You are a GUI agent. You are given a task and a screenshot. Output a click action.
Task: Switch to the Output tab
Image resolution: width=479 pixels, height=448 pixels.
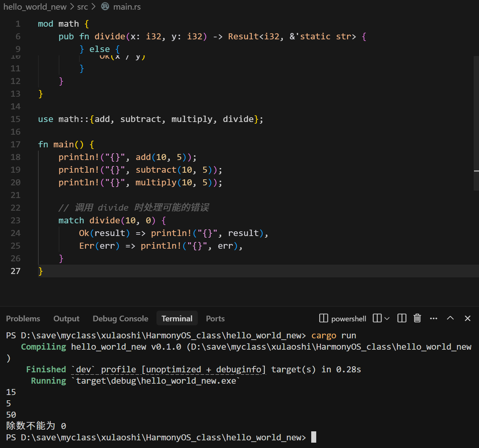(x=66, y=319)
